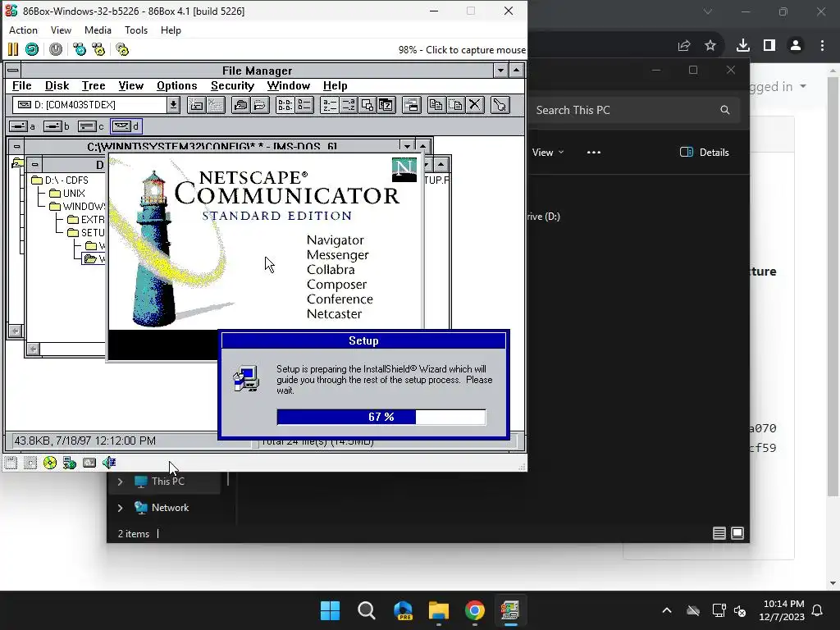Open File Manager Tree menu
Screen dimensions: 840x630
click(94, 85)
